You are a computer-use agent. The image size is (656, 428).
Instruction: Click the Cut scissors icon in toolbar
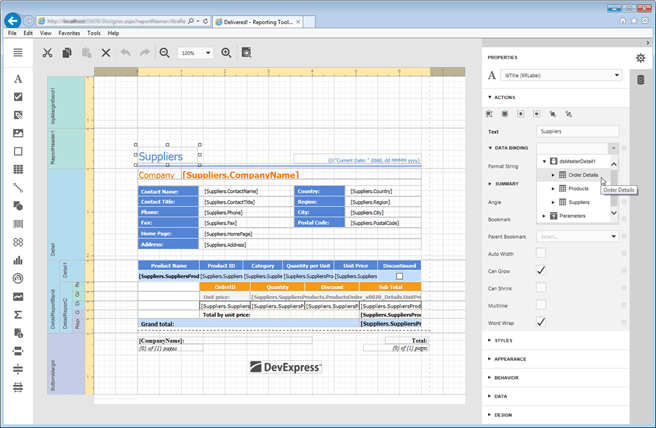pyautogui.click(x=47, y=53)
